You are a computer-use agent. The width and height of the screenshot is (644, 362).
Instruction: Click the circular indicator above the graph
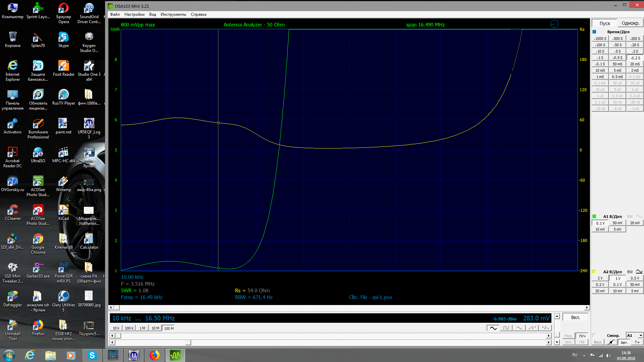pyautogui.click(x=554, y=24)
